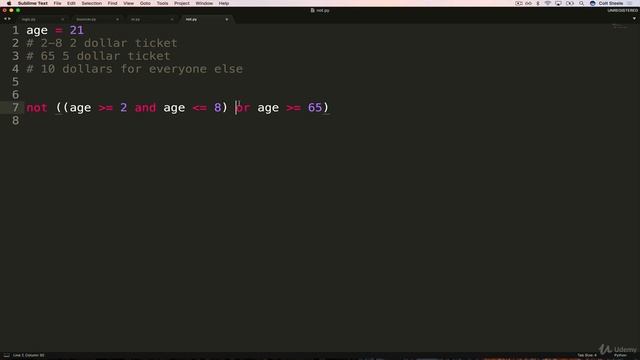Open the Goto menu
The image size is (640, 360).
[145, 3]
